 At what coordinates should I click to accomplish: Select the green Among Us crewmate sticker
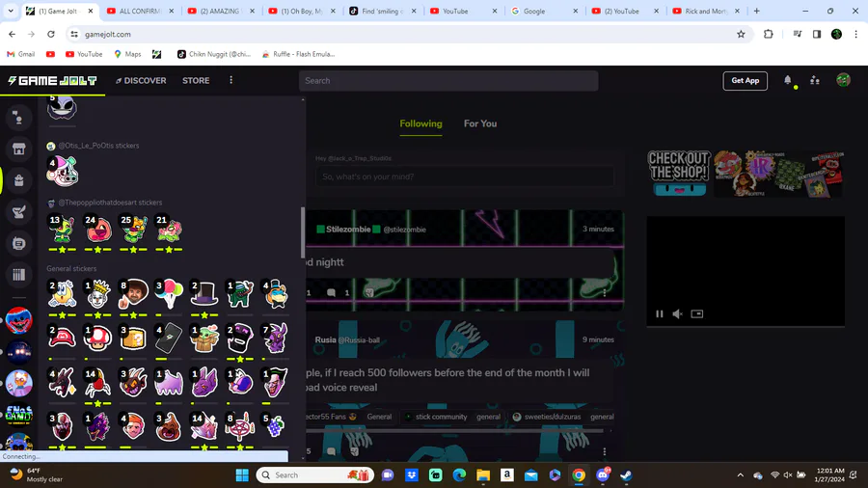(240, 293)
